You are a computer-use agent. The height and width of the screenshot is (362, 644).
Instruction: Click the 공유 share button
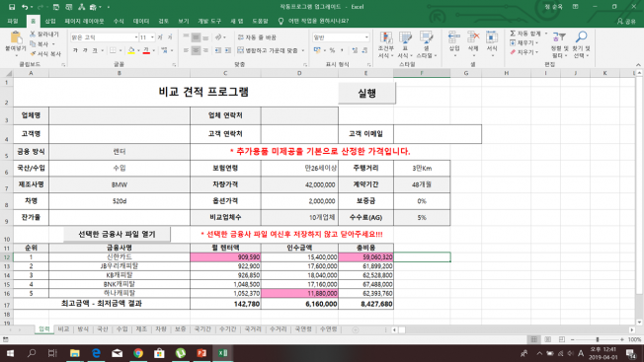(x=626, y=22)
